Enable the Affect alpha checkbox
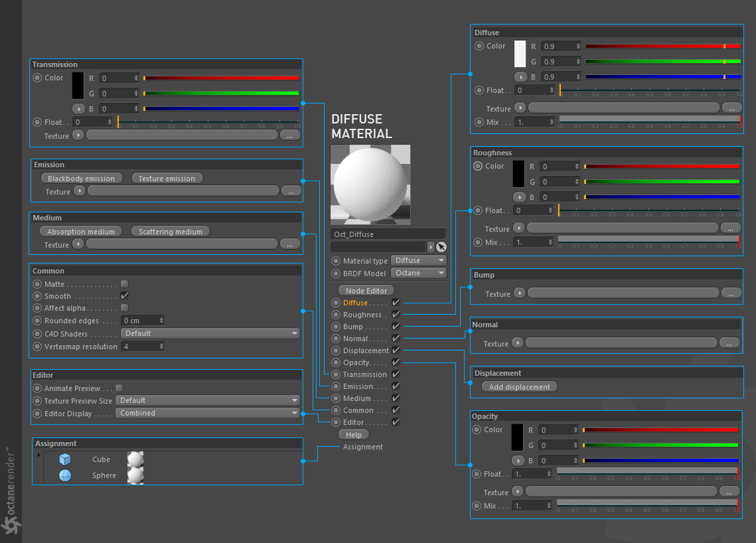 (124, 307)
